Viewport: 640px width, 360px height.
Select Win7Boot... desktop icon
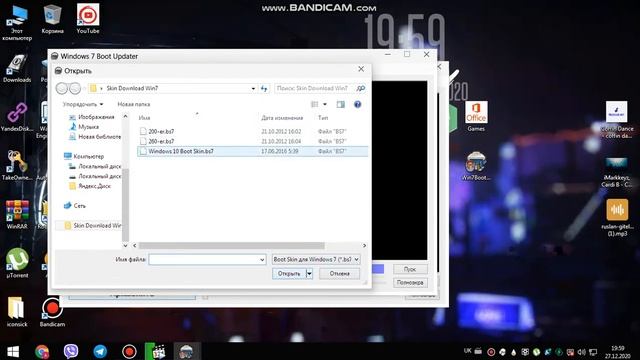(x=476, y=166)
